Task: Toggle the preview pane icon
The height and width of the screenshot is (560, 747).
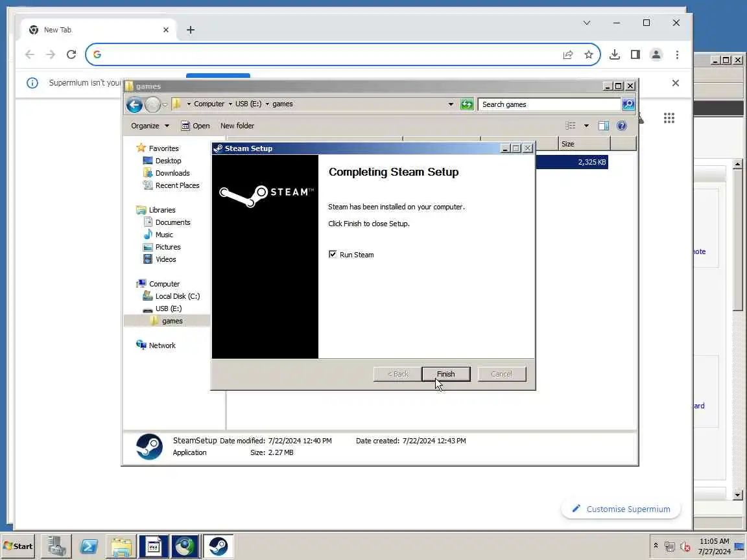Action: (604, 126)
